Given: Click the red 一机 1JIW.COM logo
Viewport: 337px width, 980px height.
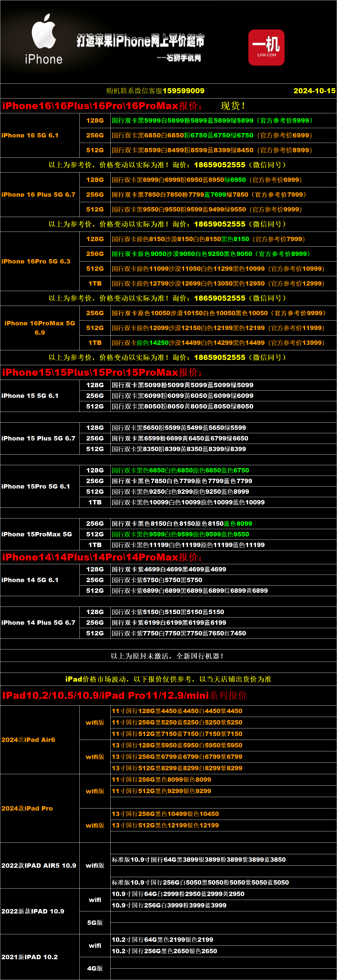Looking at the screenshot, I should [266, 48].
